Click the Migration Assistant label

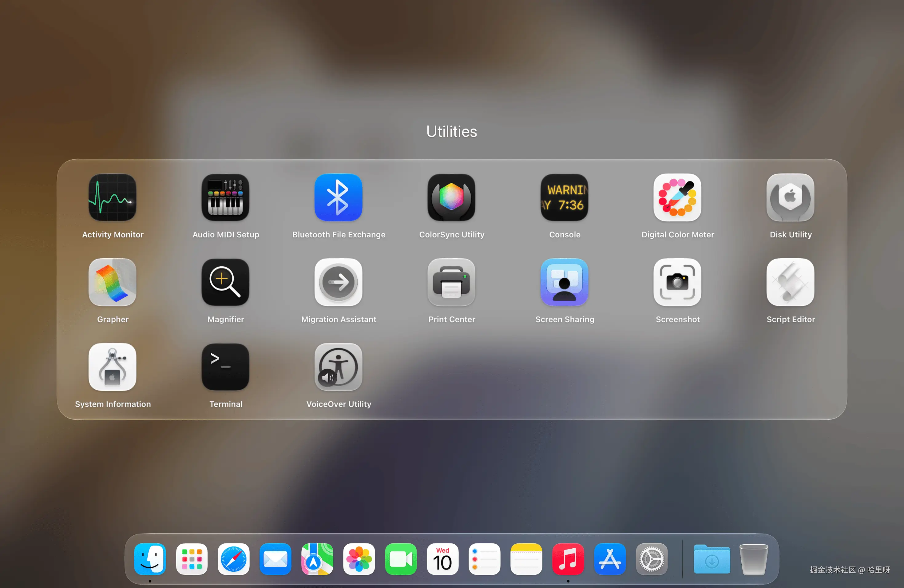[339, 319]
